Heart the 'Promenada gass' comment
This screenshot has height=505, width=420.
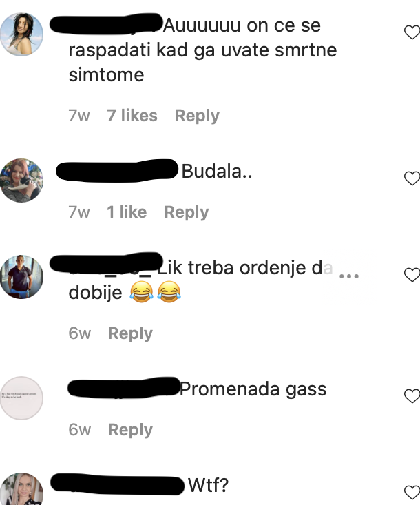[x=412, y=396]
